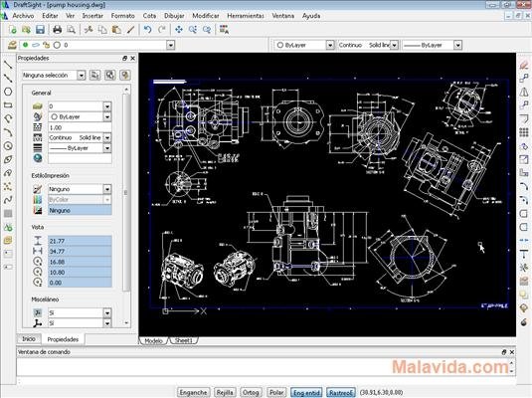Click first selection button beside Ninguna selección
This screenshot has height=398, width=532.
click(95, 75)
